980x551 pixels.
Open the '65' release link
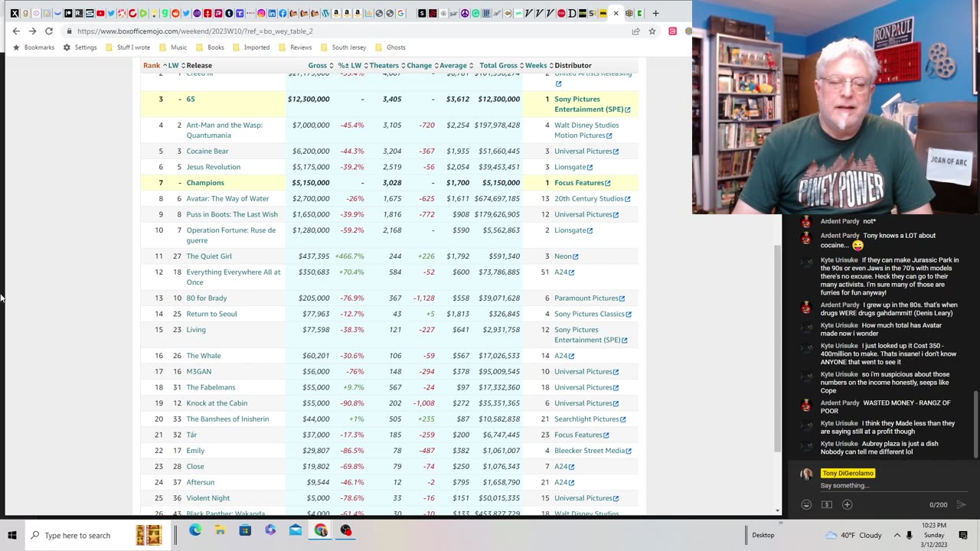coord(191,99)
